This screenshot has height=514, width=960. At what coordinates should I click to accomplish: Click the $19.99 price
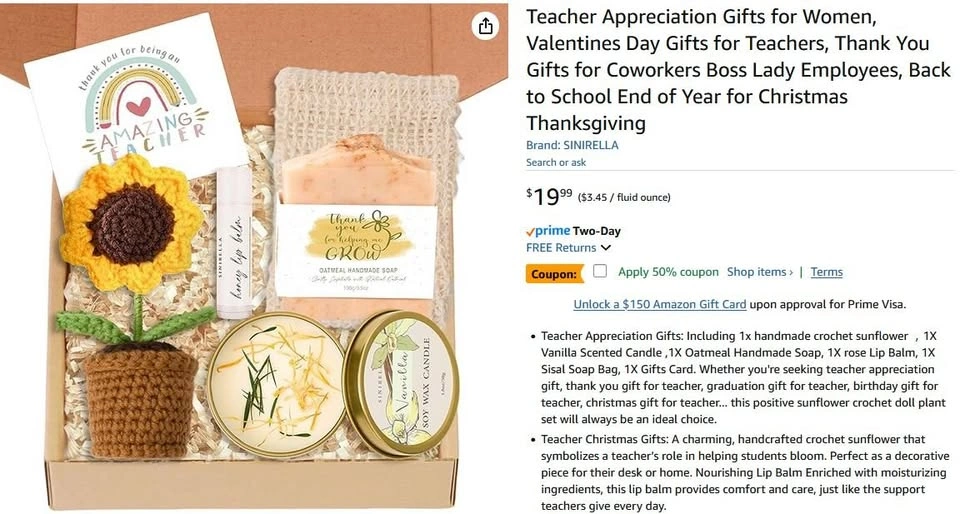click(x=549, y=196)
